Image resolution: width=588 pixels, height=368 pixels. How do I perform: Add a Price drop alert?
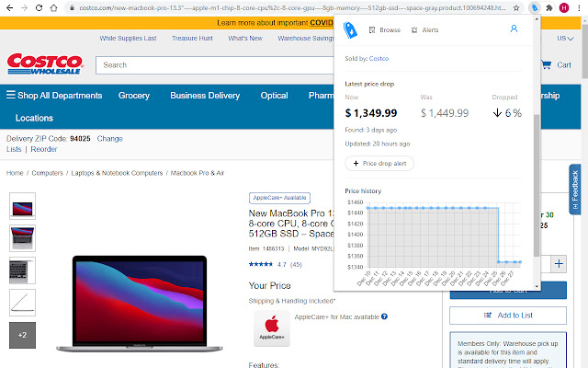379,164
